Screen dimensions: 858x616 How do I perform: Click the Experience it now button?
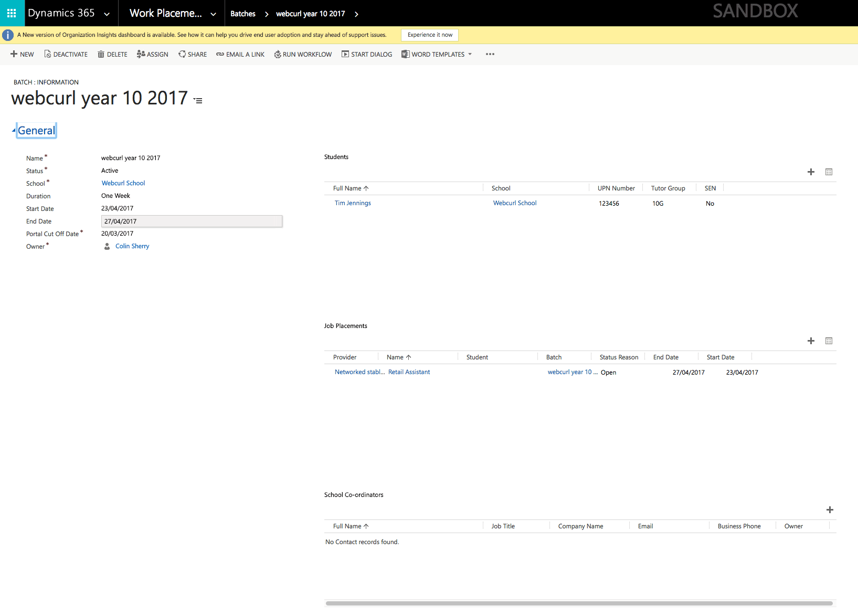[x=429, y=35]
